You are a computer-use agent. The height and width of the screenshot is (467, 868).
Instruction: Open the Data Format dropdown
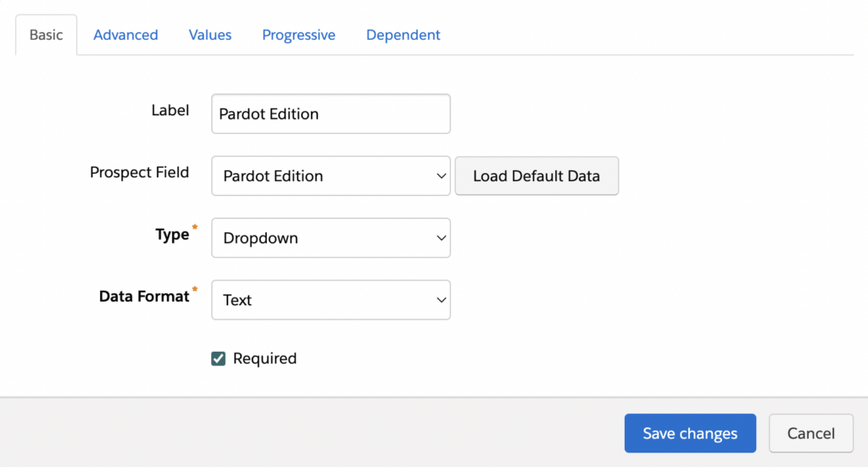pos(331,300)
